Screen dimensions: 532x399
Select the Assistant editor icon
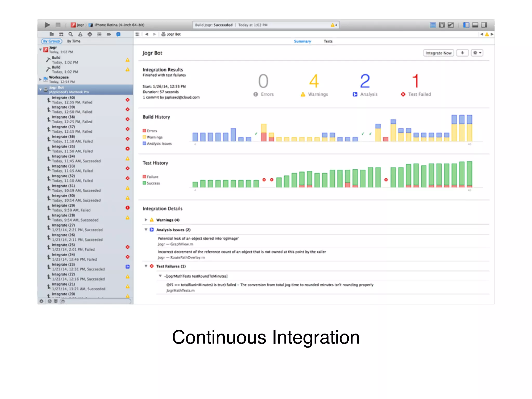click(x=442, y=25)
